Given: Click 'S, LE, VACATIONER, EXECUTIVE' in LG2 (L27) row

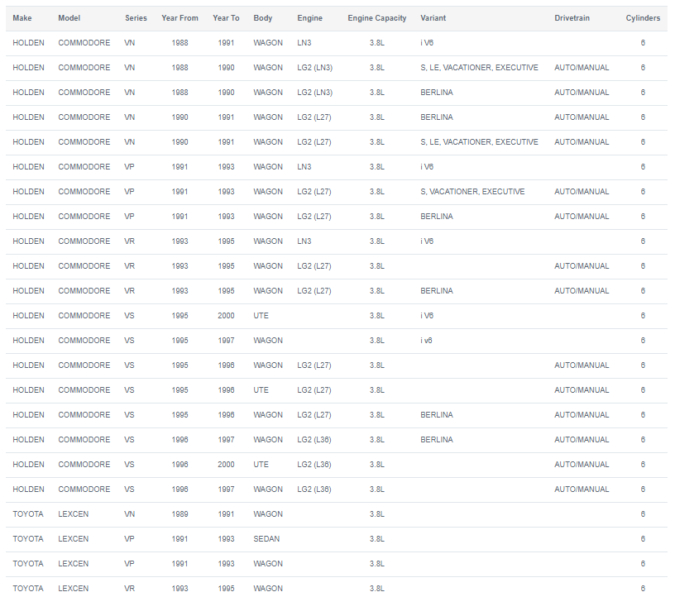Looking at the screenshot, I should pos(479,142).
